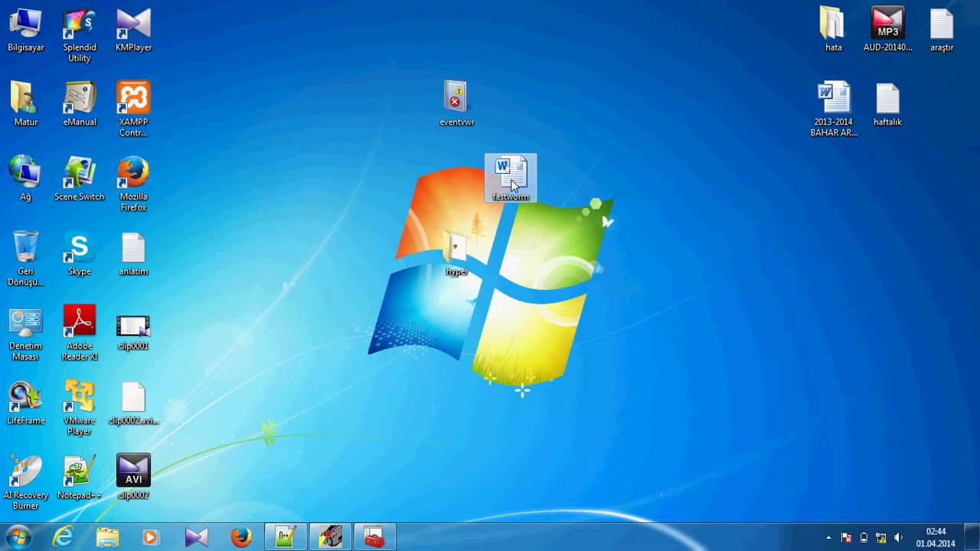Select the Ağ network icon
980x551 pixels.
coord(25,180)
